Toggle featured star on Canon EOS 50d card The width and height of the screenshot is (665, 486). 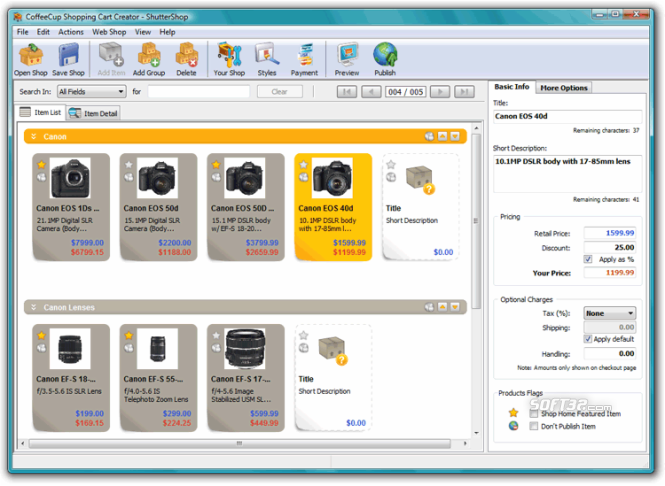point(129,165)
